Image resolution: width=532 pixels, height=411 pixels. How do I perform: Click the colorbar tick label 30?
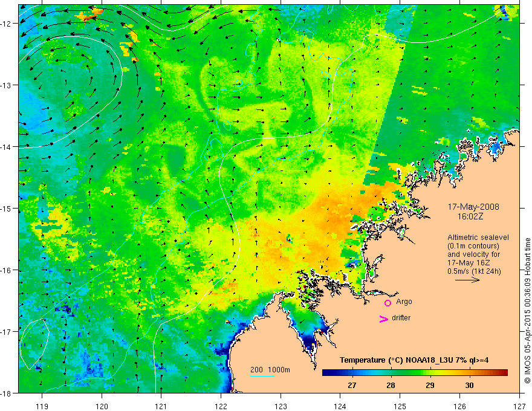(469, 385)
